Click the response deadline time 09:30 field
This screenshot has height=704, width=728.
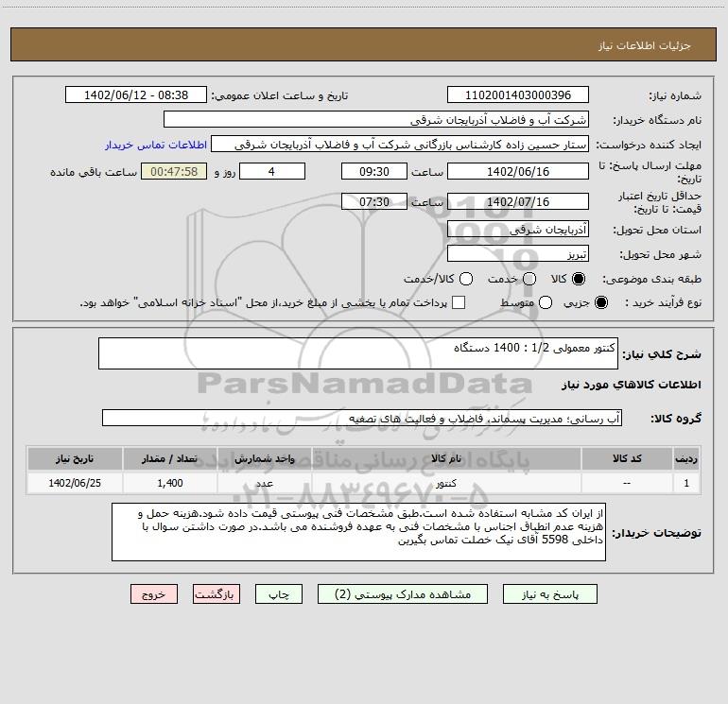[x=374, y=171]
